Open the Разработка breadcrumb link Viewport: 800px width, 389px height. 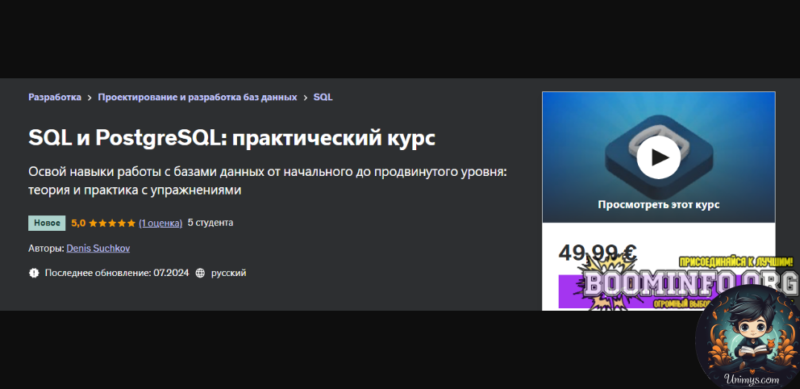coord(55,97)
